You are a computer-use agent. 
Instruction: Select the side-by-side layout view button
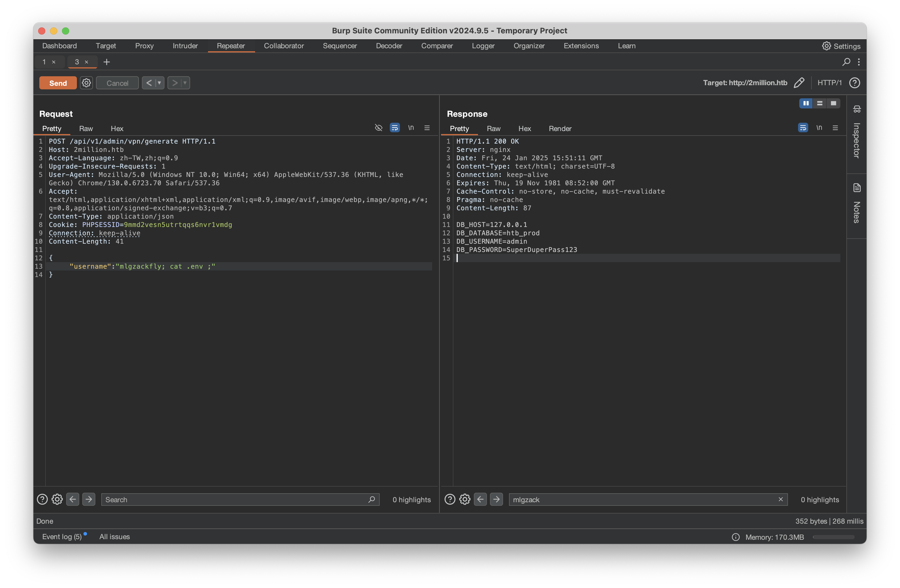click(x=806, y=103)
